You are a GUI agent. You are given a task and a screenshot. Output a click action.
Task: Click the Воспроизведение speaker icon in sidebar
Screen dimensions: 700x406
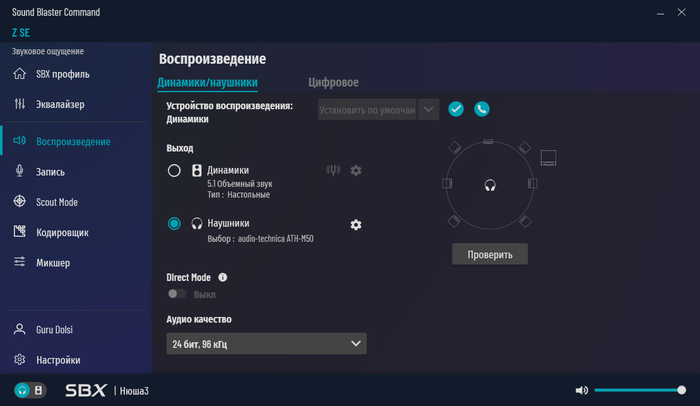tap(20, 141)
